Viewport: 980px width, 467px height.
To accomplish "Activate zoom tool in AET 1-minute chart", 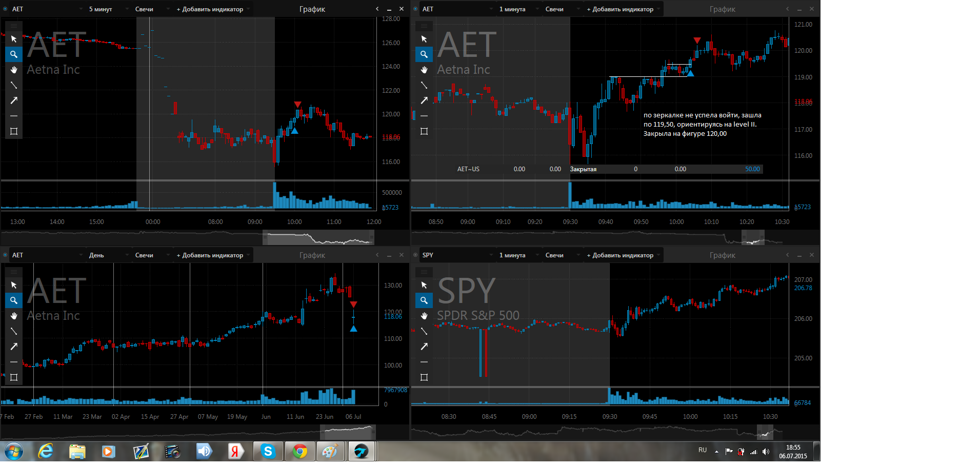I will 424,54.
